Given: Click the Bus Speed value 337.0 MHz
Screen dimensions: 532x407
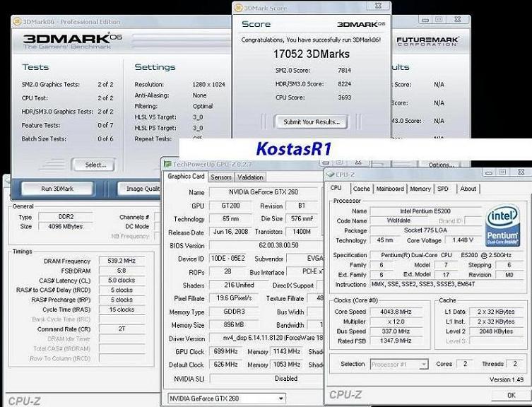Looking at the screenshot, I should pos(396,331).
